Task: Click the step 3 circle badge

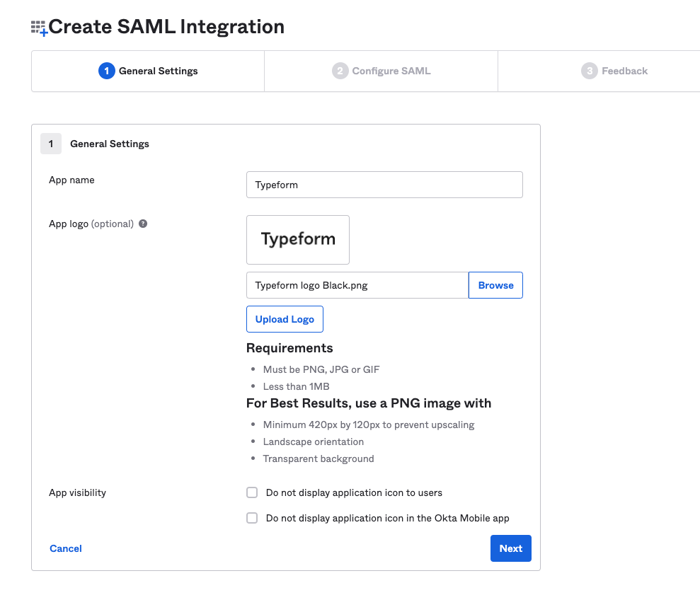Action: click(590, 71)
